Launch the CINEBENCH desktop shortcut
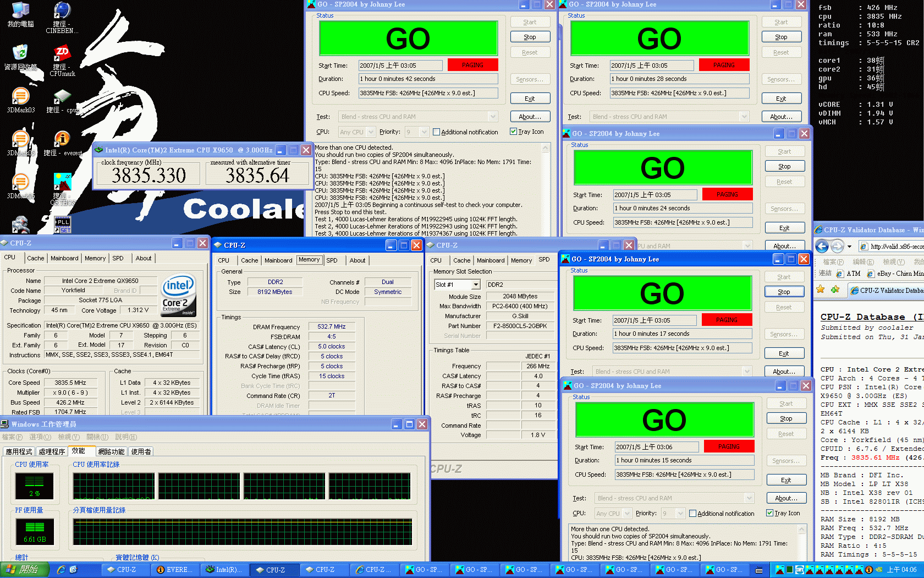 pos(62,17)
